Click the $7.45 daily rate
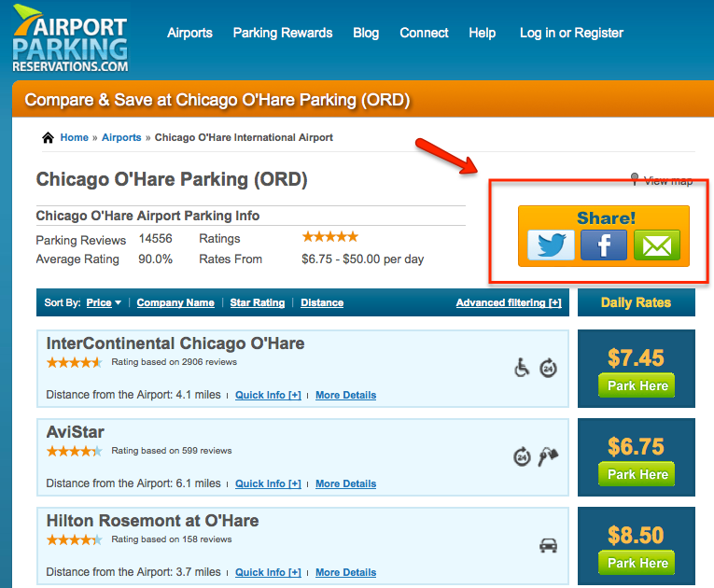714x588 pixels. 637,358
